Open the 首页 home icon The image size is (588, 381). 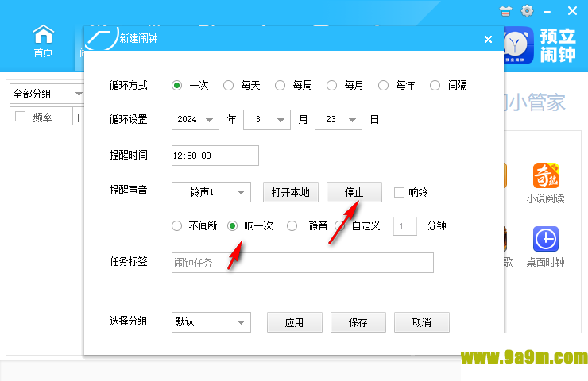[43, 40]
